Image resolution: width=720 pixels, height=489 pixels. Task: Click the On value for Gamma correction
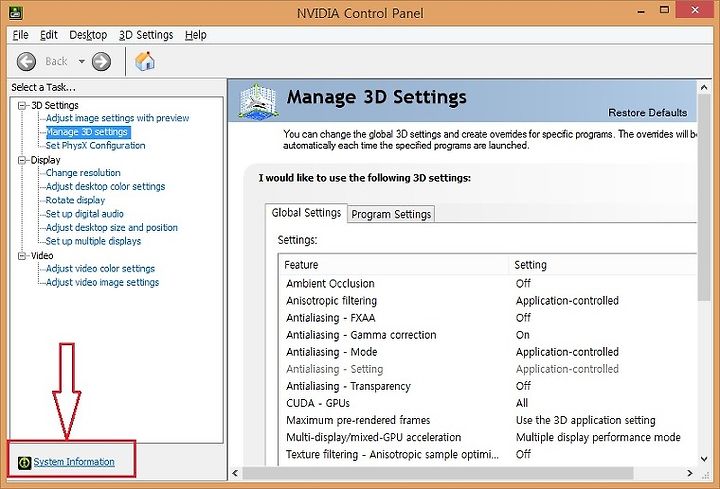click(523, 335)
